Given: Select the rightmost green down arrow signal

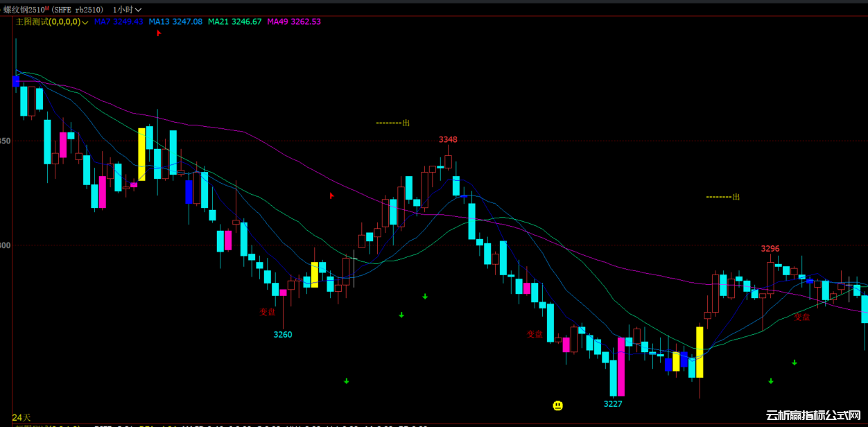Looking at the screenshot, I should (795, 363).
